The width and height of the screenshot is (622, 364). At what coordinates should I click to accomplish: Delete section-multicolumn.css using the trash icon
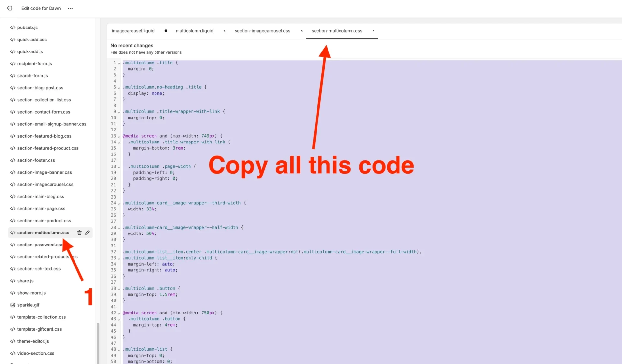(x=79, y=233)
